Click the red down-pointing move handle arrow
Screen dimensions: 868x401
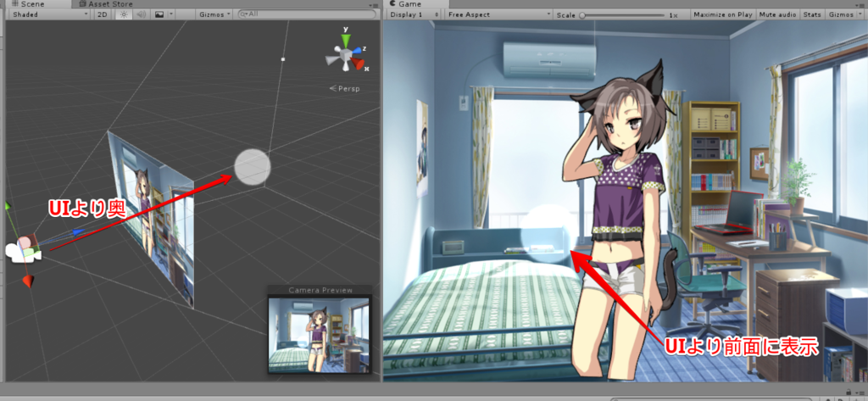(28, 281)
